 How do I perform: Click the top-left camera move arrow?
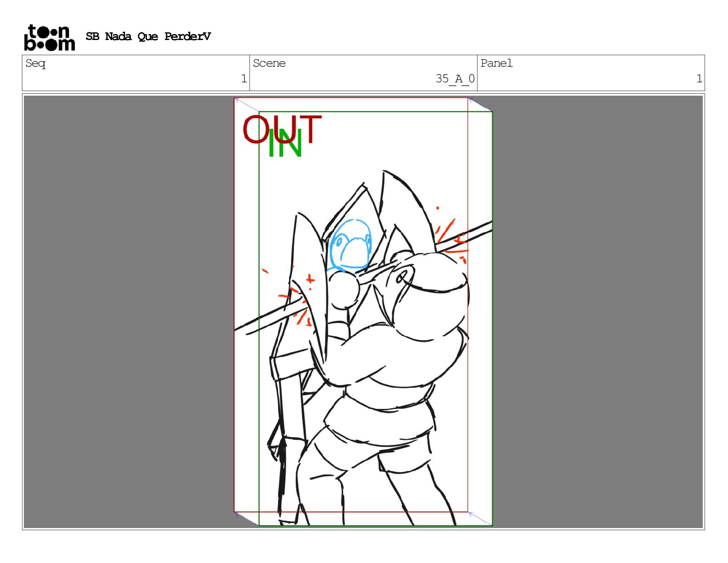click(246, 105)
